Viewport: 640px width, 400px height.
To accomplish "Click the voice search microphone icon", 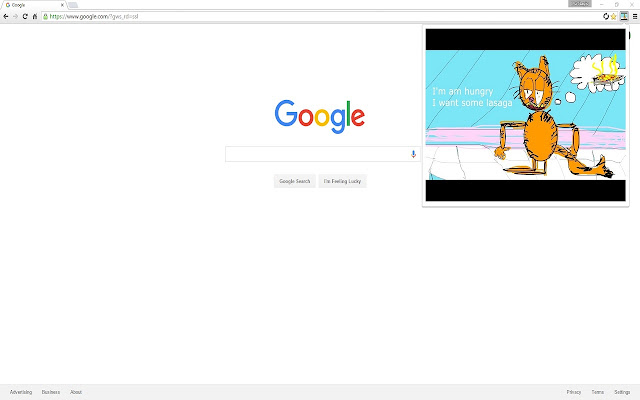I will tap(413, 154).
